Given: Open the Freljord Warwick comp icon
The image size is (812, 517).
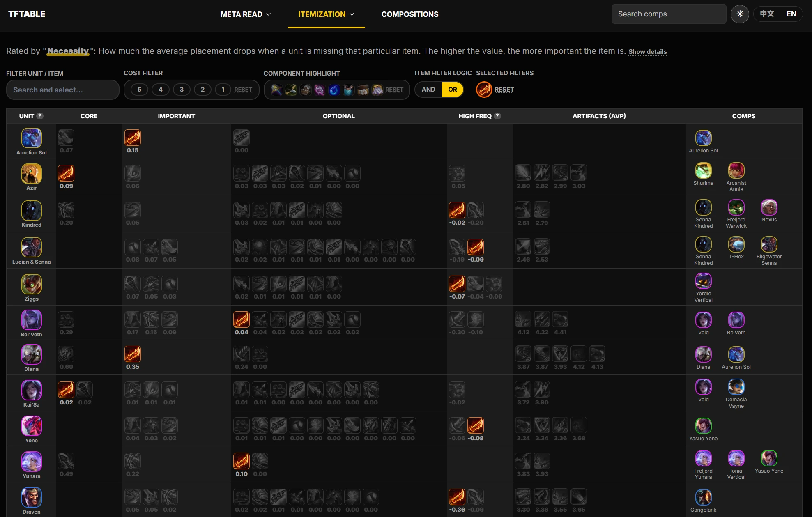Looking at the screenshot, I should tap(736, 207).
